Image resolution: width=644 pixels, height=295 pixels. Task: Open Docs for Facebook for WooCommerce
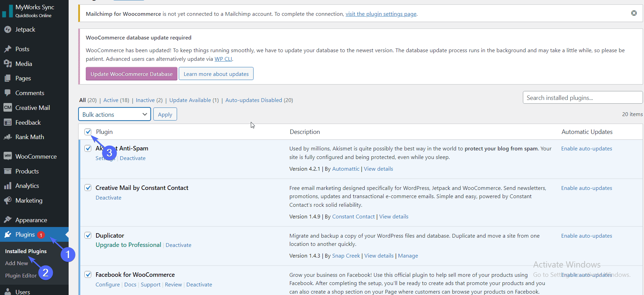130,284
